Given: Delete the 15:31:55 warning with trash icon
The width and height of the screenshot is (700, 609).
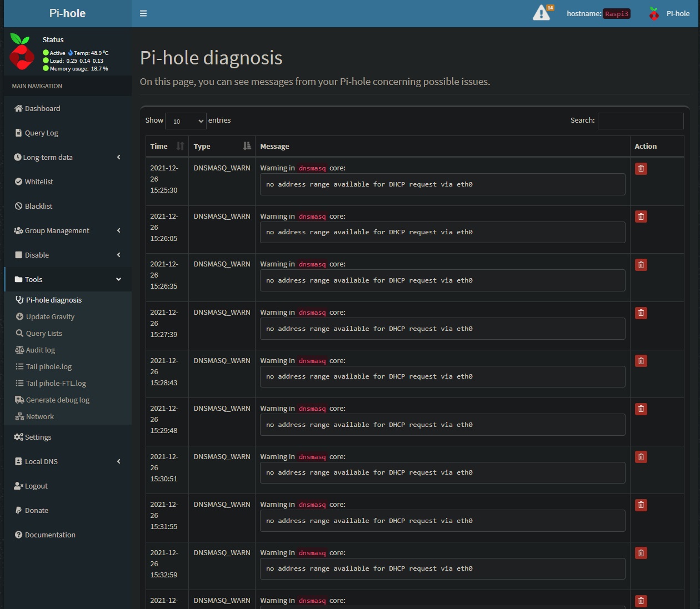Looking at the screenshot, I should [641, 505].
